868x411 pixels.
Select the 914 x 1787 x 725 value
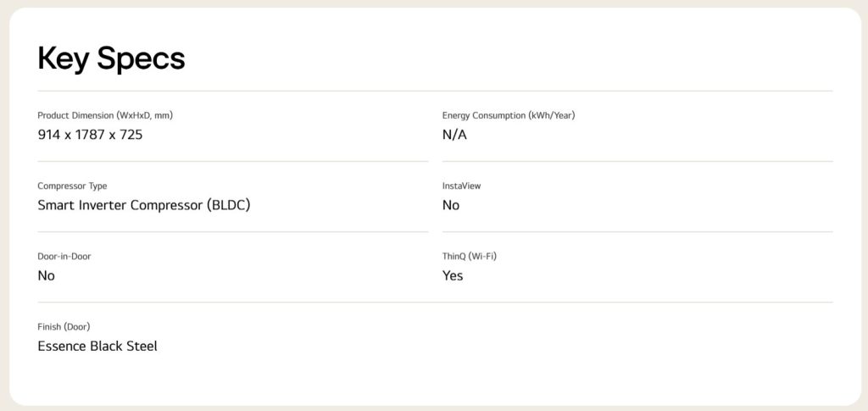[x=90, y=135]
